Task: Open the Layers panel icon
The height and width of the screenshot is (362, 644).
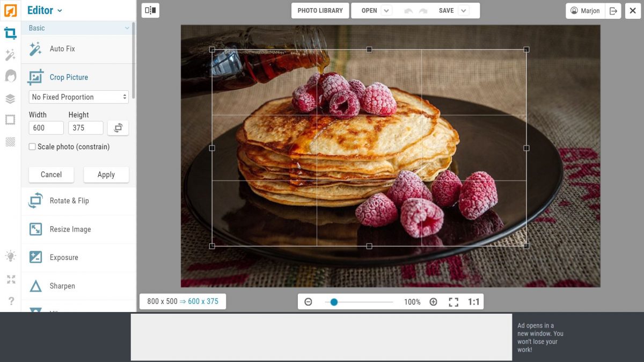Action: (x=10, y=98)
